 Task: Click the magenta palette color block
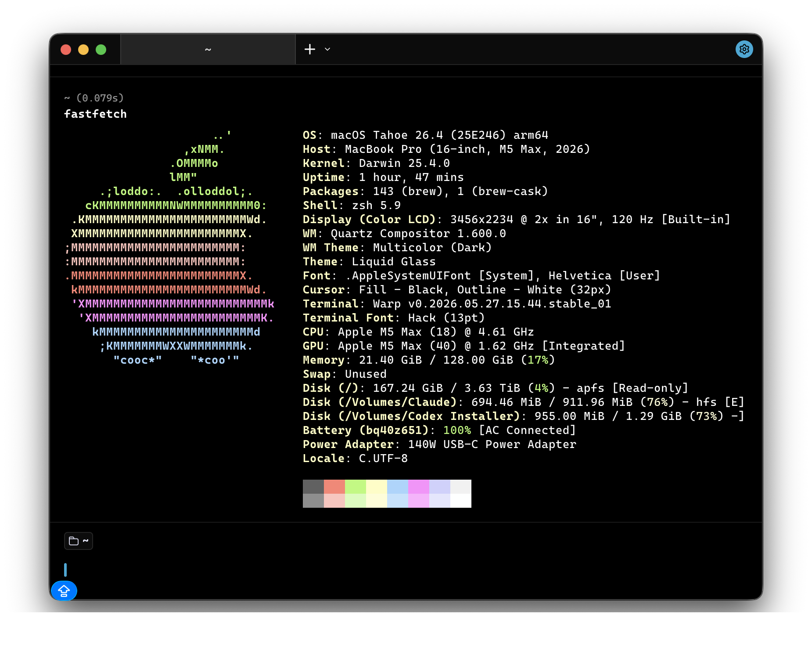tap(419, 487)
